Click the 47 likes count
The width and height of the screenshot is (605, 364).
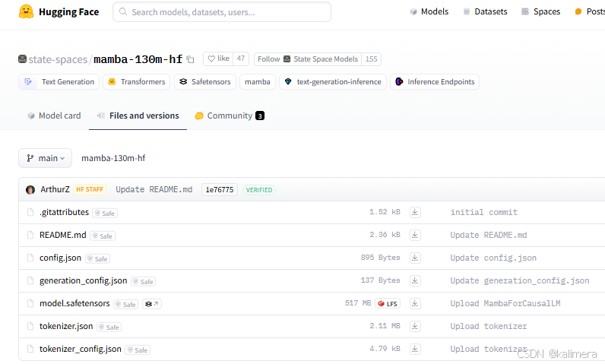pos(241,59)
